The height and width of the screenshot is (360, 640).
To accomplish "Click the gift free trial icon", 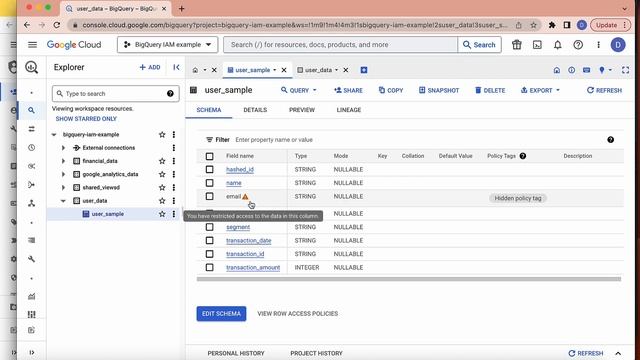I will click(x=517, y=45).
